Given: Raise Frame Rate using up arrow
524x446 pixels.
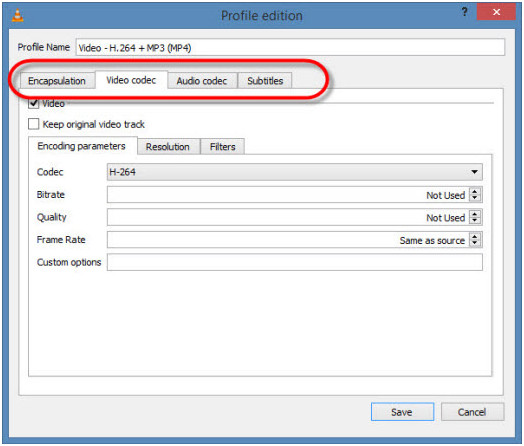Looking at the screenshot, I should tap(475, 236).
